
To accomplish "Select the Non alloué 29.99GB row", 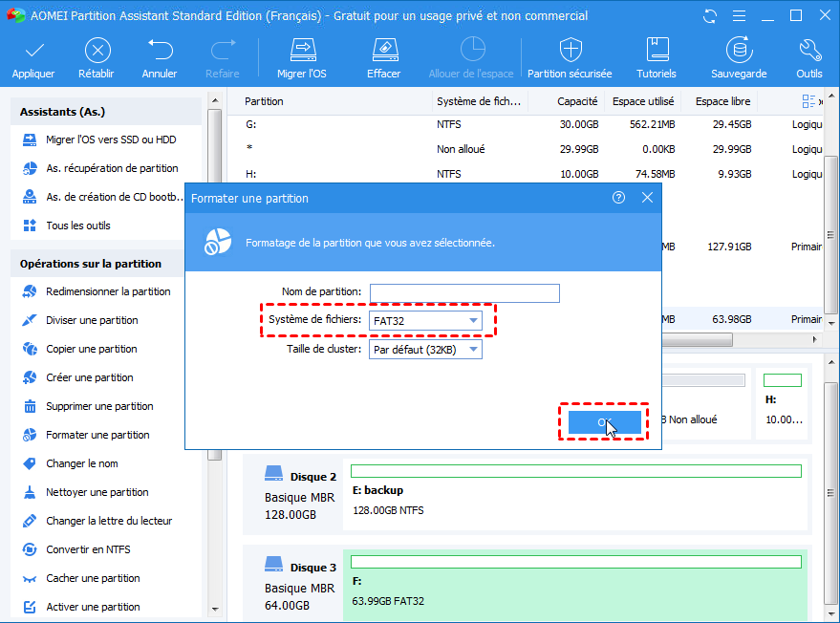I will click(525, 149).
